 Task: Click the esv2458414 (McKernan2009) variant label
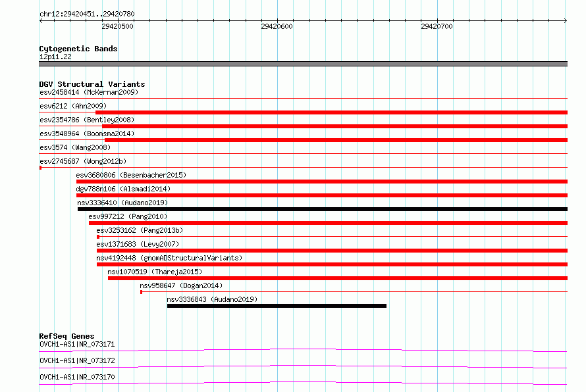pos(89,92)
